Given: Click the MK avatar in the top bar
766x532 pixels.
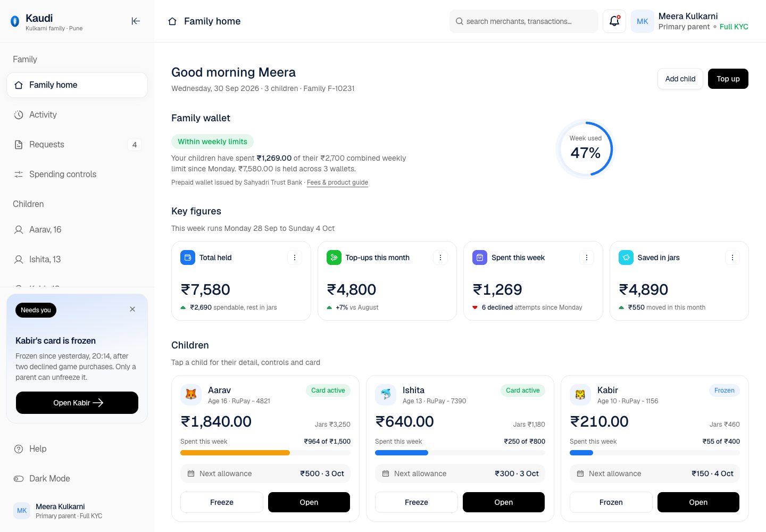Looking at the screenshot, I should 643,21.
